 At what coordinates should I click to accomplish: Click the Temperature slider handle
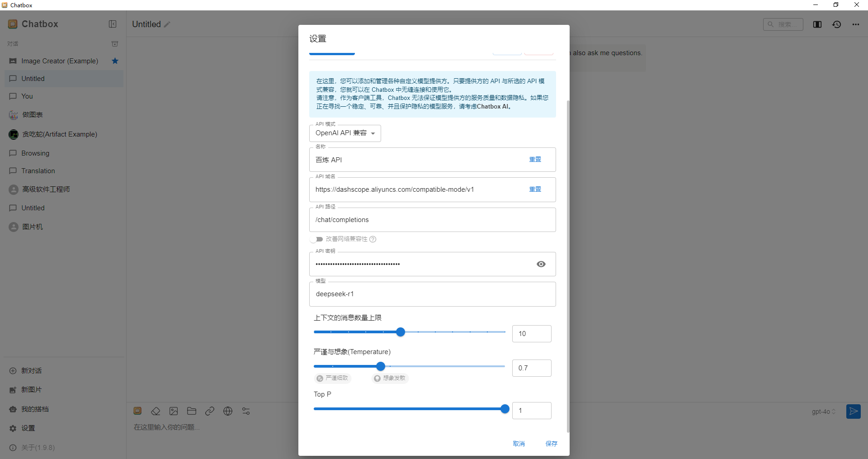pos(381,366)
